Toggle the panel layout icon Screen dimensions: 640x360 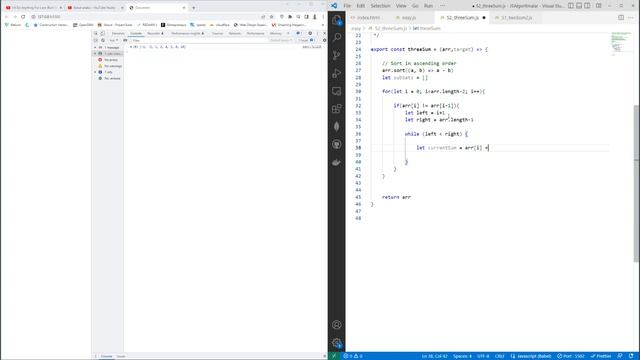click(x=579, y=6)
